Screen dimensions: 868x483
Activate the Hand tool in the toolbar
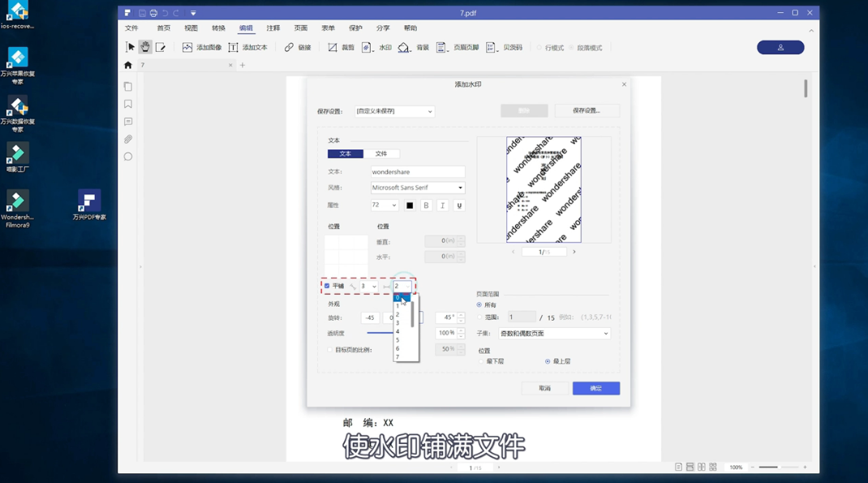coord(144,47)
